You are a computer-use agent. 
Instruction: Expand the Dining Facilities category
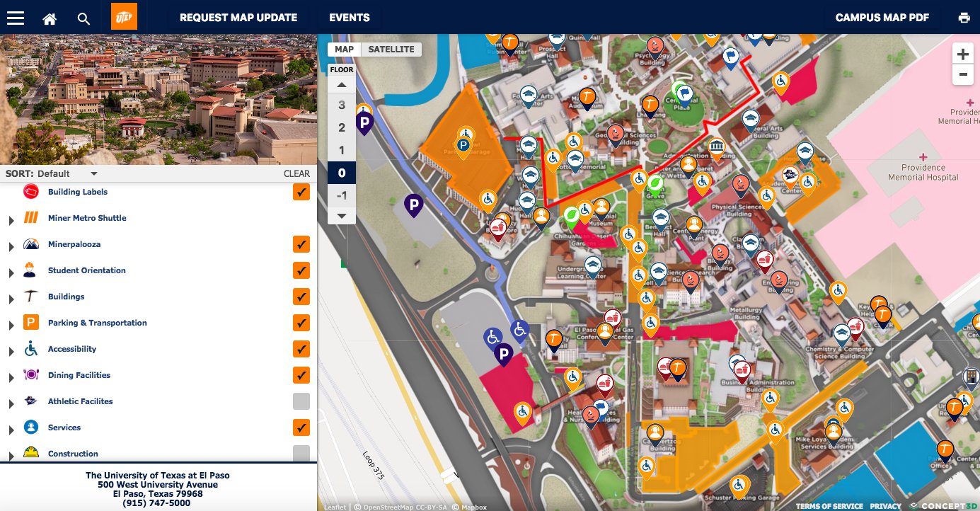[11, 377]
